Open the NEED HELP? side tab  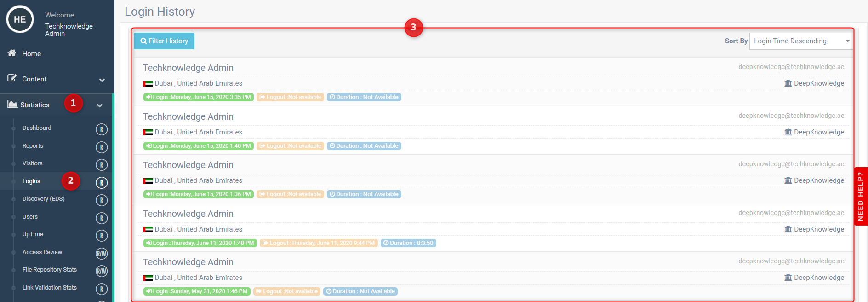click(x=861, y=196)
